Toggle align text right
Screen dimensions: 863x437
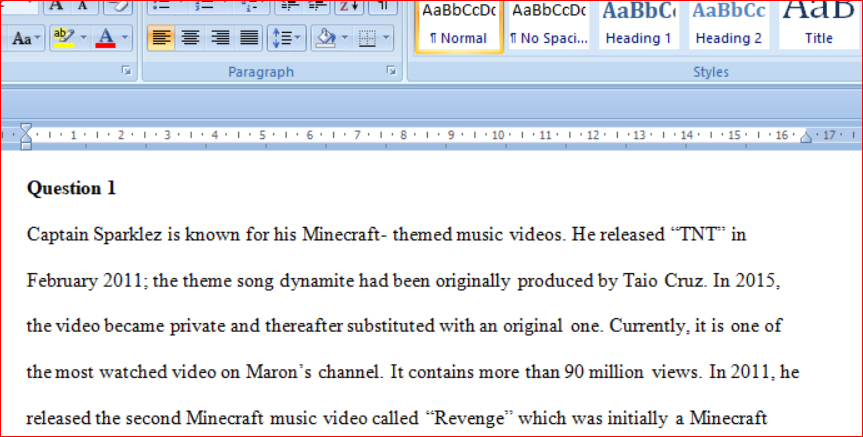coord(220,38)
